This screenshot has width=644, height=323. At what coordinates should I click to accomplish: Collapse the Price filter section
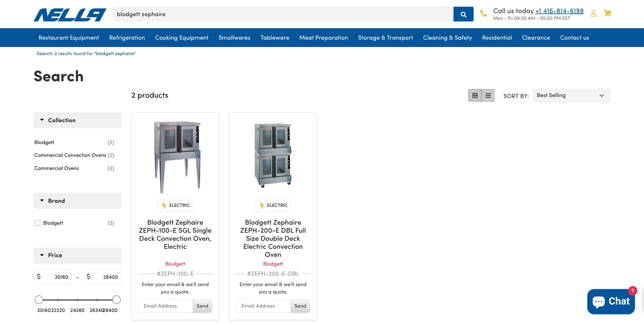(77, 255)
